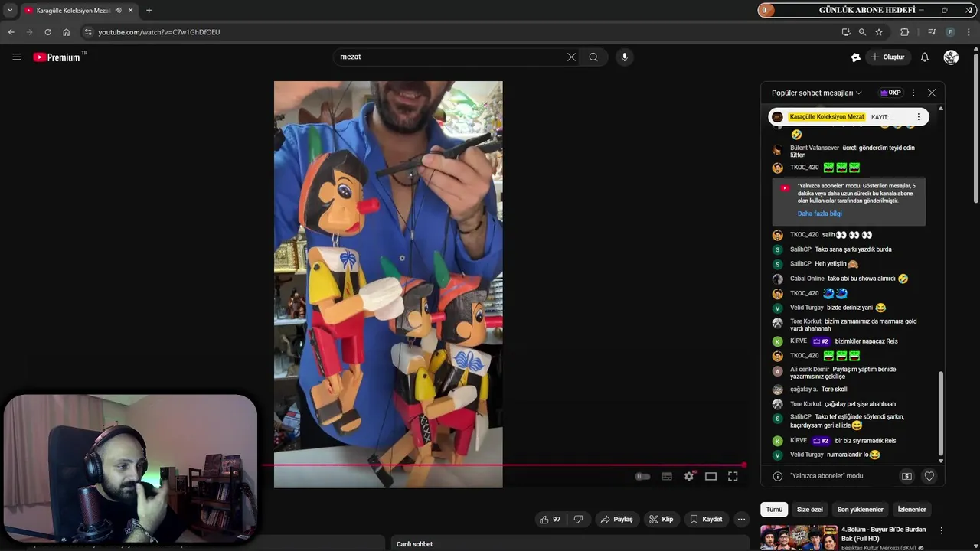Open a new browser tab with plus
The image size is (980, 551).
click(149, 10)
